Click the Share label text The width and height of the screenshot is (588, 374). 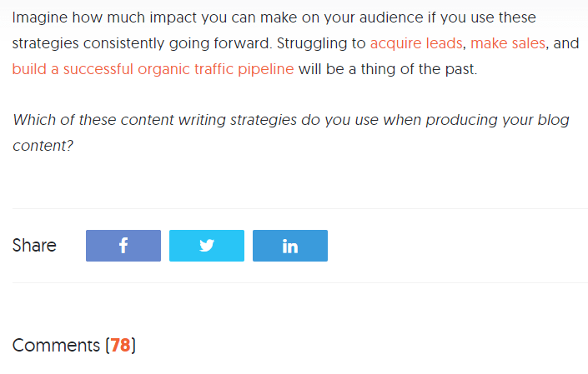(x=34, y=246)
